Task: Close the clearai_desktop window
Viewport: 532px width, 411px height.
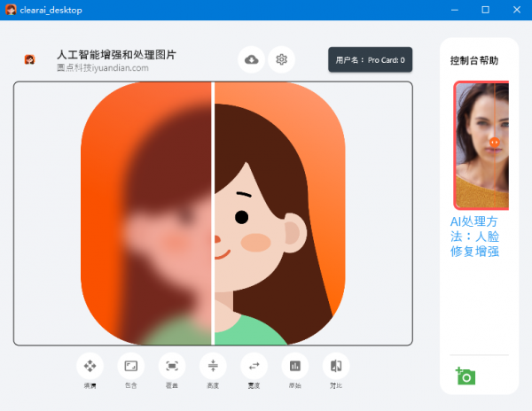Action: (x=517, y=10)
